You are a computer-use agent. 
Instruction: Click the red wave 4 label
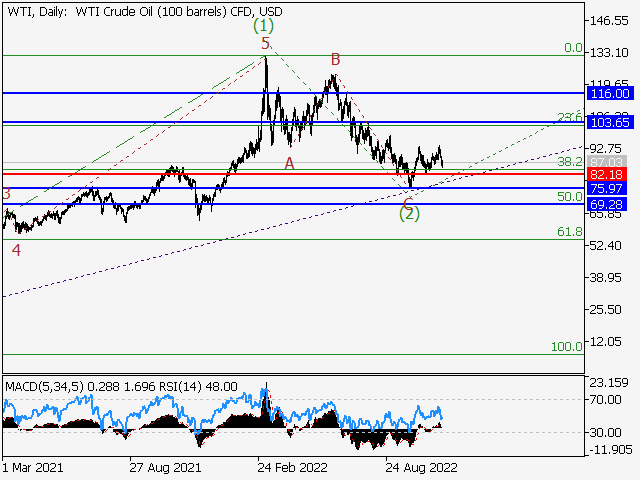pos(16,250)
